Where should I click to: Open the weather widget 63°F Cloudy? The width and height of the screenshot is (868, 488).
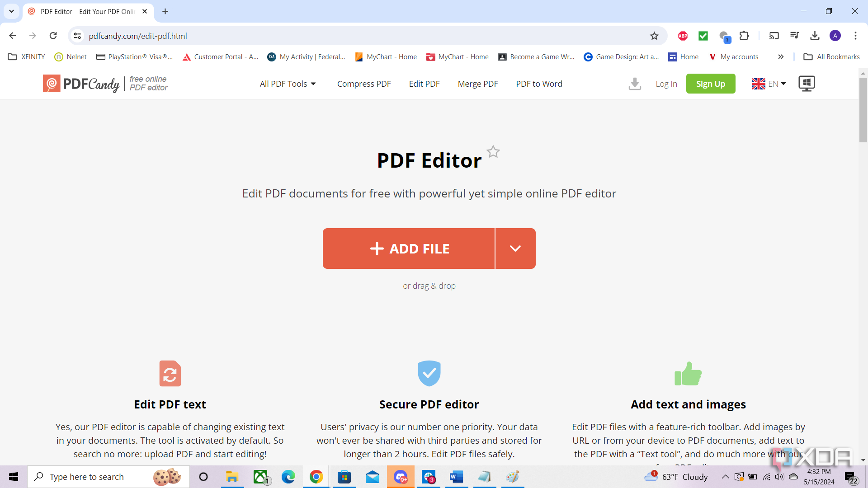pos(676,477)
